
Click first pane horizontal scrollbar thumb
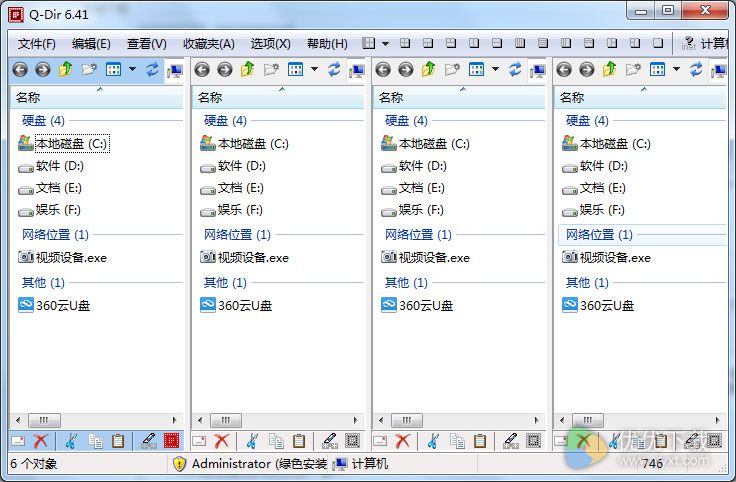[x=45, y=420]
